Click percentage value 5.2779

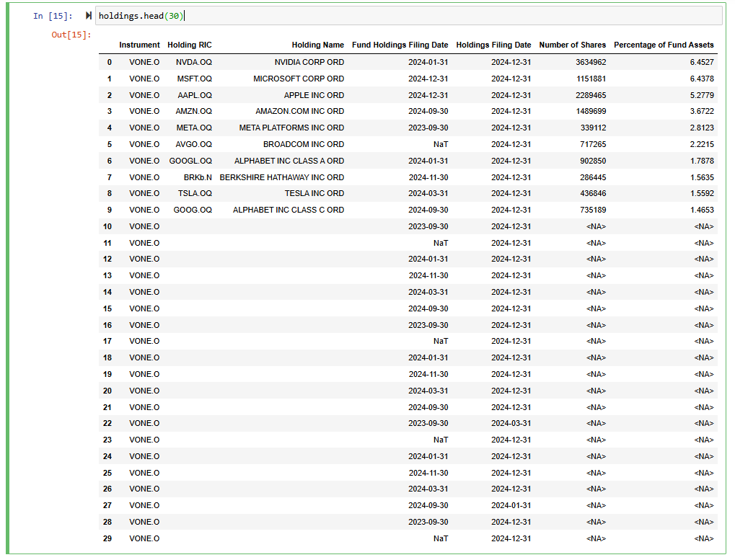[x=702, y=96]
